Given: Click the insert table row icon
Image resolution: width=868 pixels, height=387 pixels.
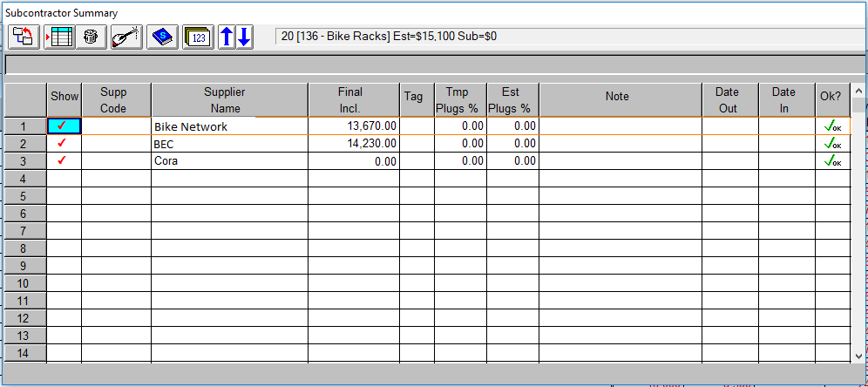Looking at the screenshot, I should click(59, 37).
